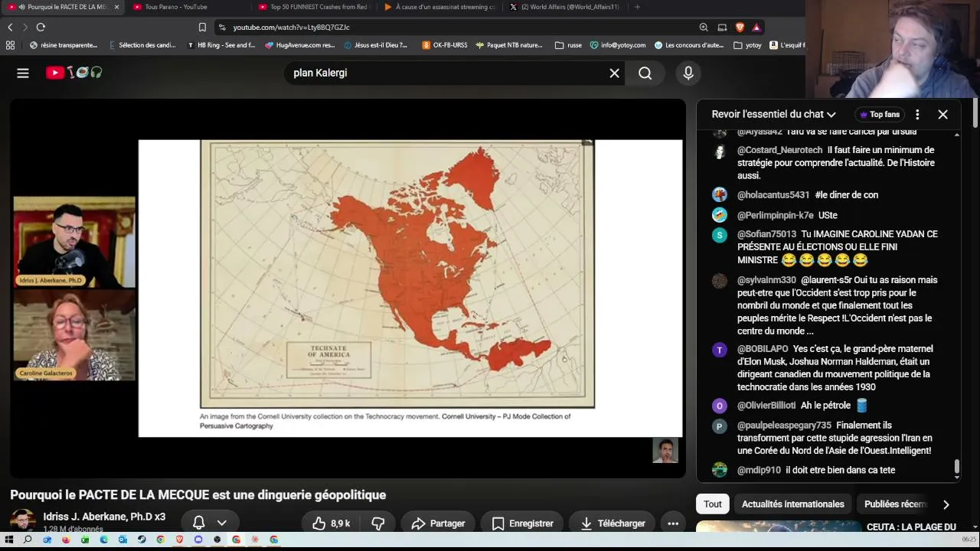Viewport: 980px width, 551px height.
Task: Open the 'OK-FB-URSS' bookmark
Action: click(445, 45)
